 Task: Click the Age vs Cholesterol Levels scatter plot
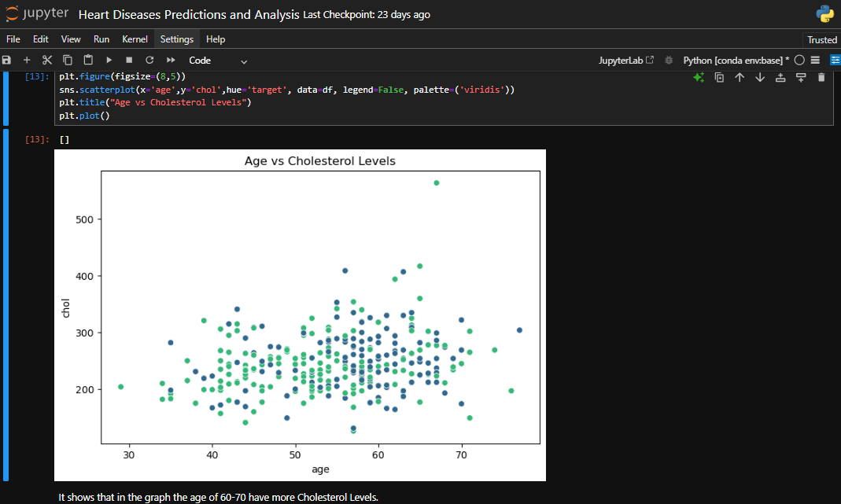pyautogui.click(x=300, y=315)
